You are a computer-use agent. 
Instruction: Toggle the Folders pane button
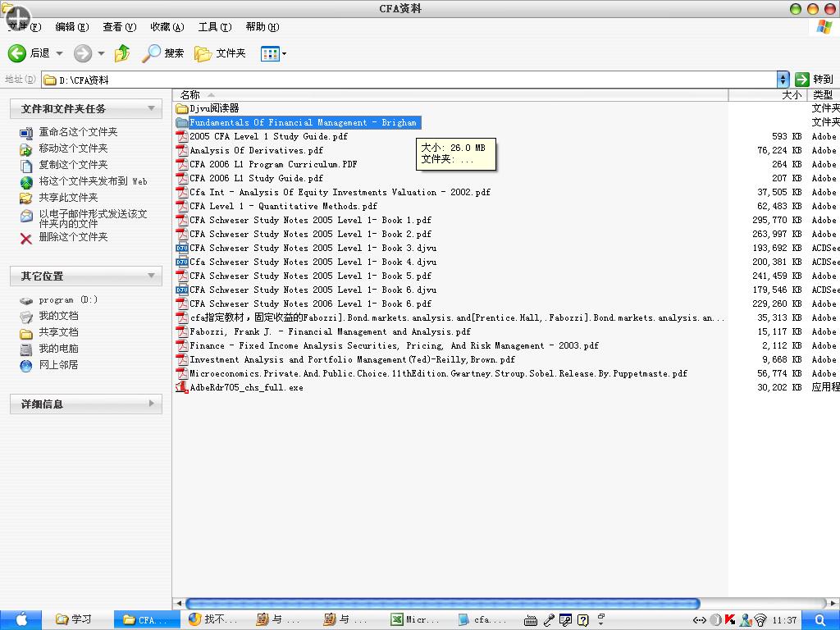[220, 53]
